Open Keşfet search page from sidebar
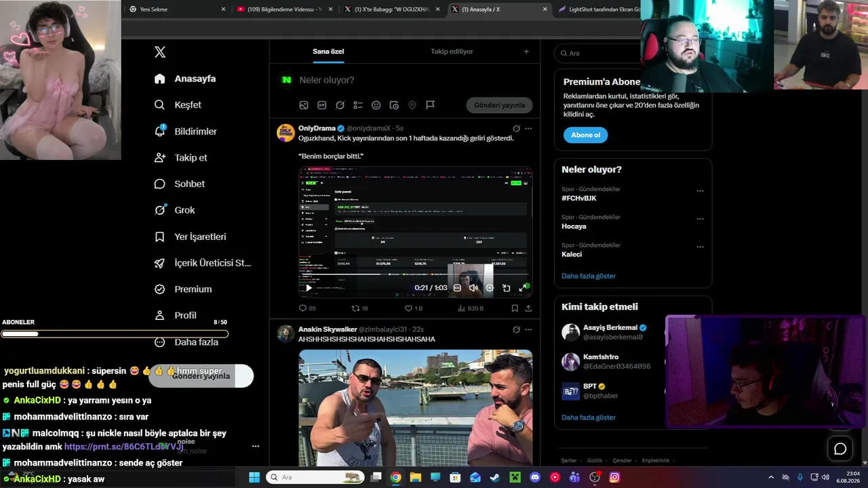 click(178, 105)
